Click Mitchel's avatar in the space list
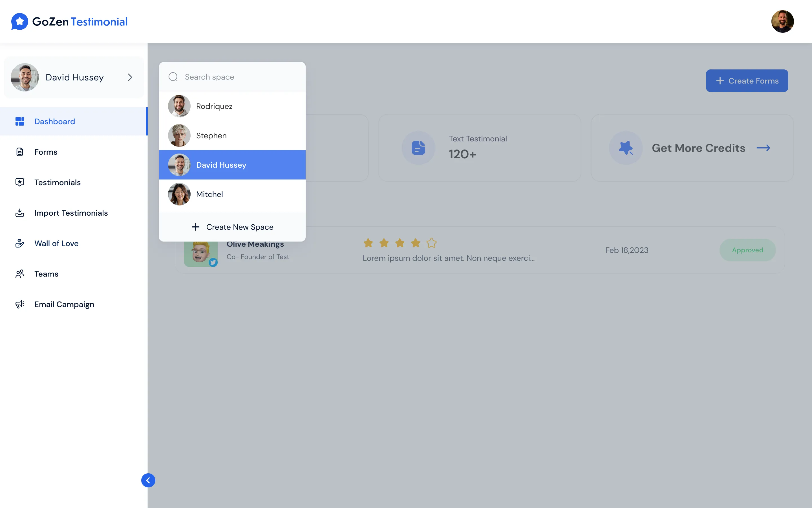812x508 pixels. pos(179,194)
